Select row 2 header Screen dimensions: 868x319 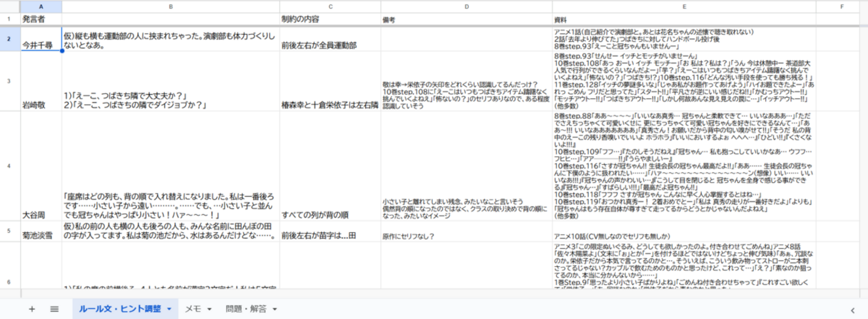[10, 39]
